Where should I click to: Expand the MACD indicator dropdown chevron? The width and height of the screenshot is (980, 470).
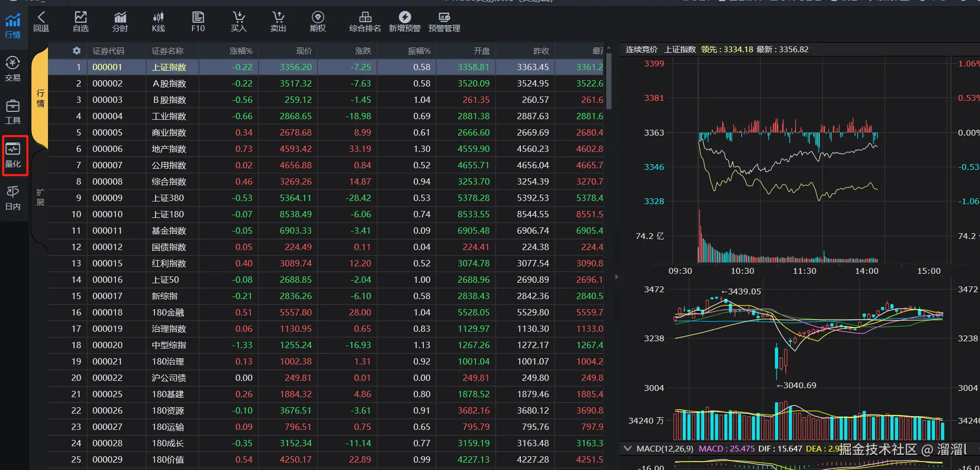click(627, 448)
